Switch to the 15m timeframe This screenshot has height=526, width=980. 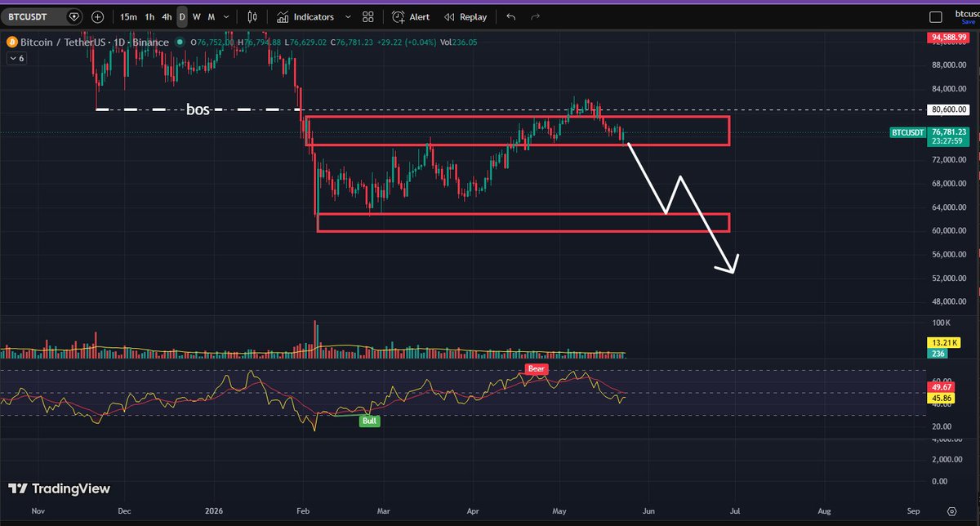pyautogui.click(x=128, y=17)
